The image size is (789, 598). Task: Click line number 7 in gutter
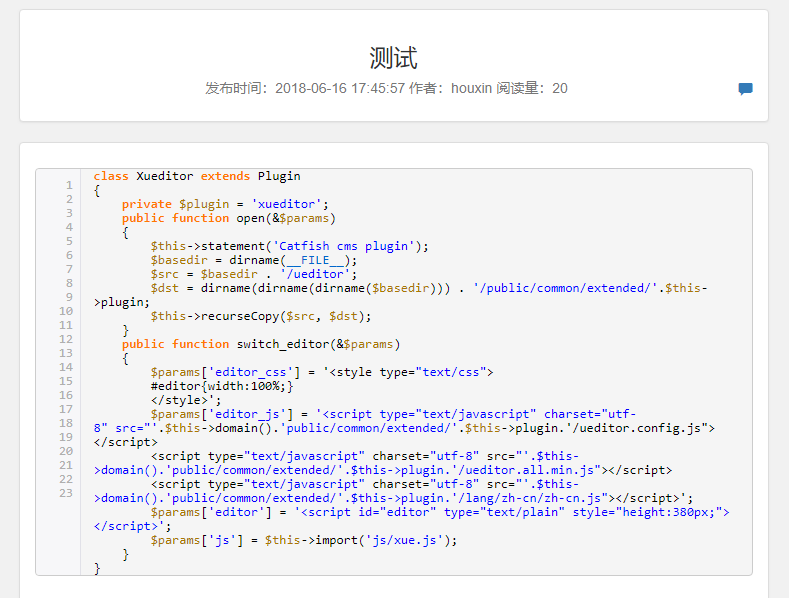(x=69, y=269)
